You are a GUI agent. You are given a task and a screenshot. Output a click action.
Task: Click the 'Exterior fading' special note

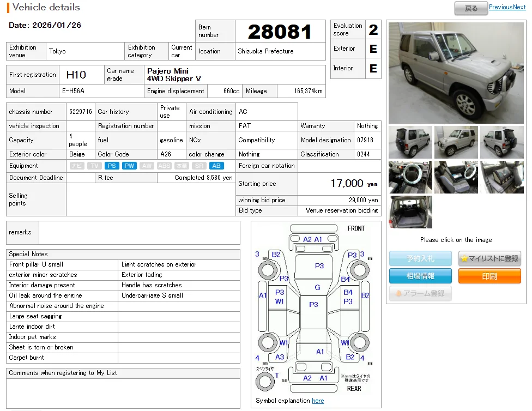pyautogui.click(x=142, y=275)
